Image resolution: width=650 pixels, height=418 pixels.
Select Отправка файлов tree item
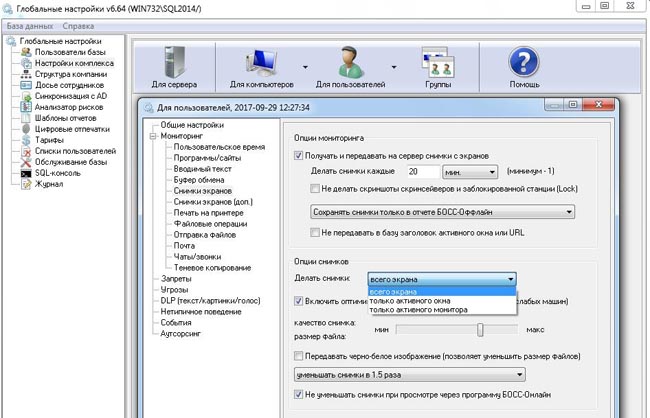tap(204, 235)
